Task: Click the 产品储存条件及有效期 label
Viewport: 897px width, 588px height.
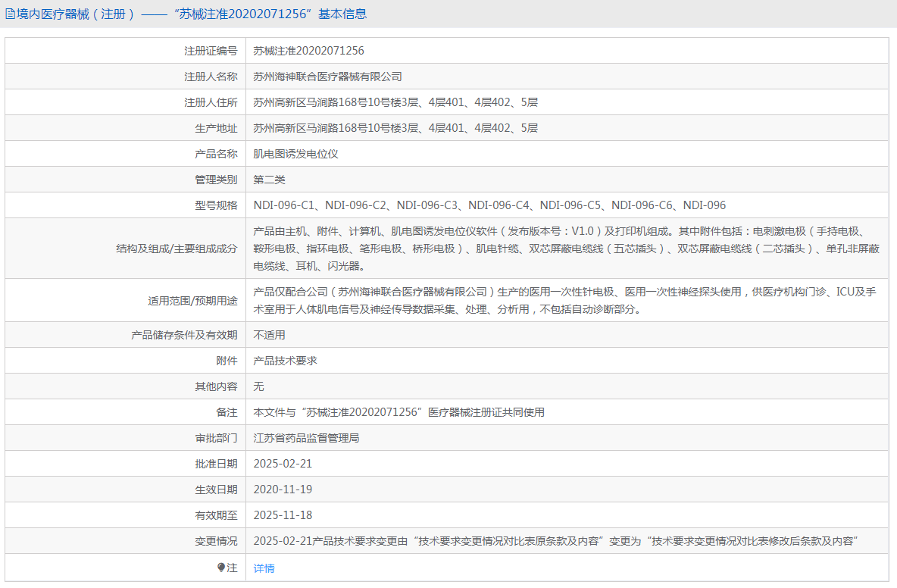Action: 184,335
